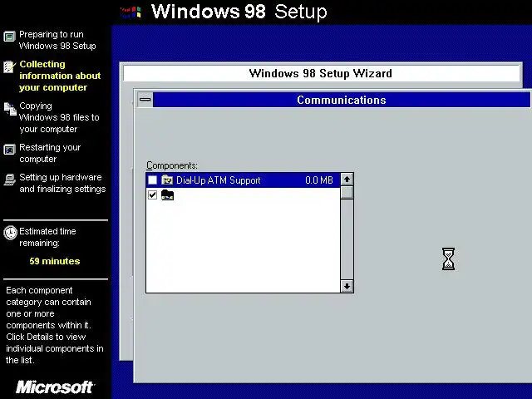
Task: Check the Dial-Up ATM Support checkbox
Action: click(x=153, y=180)
